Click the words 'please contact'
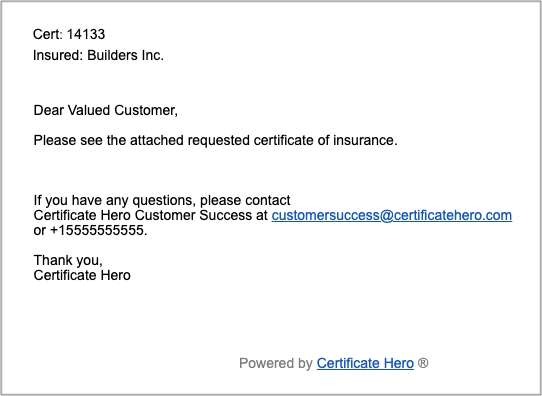542x396 pixels. 245,200
